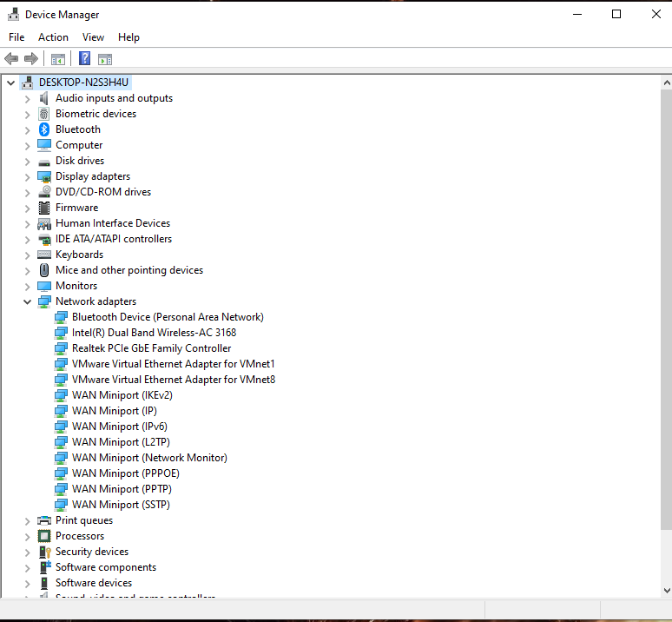Open the Action menu
This screenshot has height=622, width=672.
[53, 37]
